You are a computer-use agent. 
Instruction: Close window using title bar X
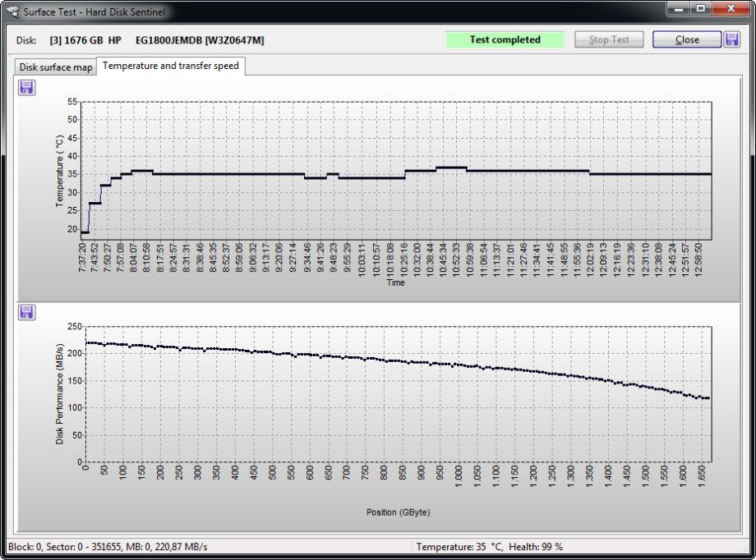[731, 9]
